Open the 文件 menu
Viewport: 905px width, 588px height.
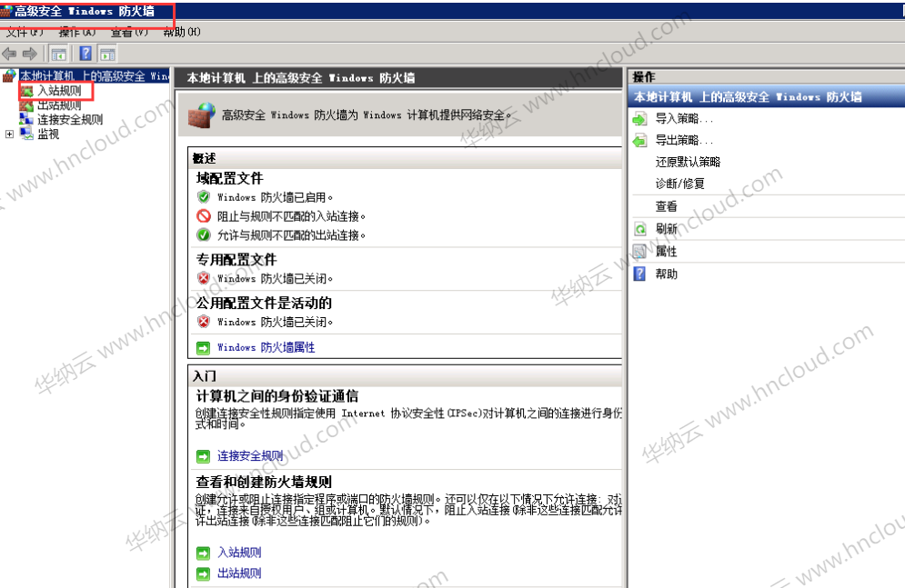tap(25, 33)
